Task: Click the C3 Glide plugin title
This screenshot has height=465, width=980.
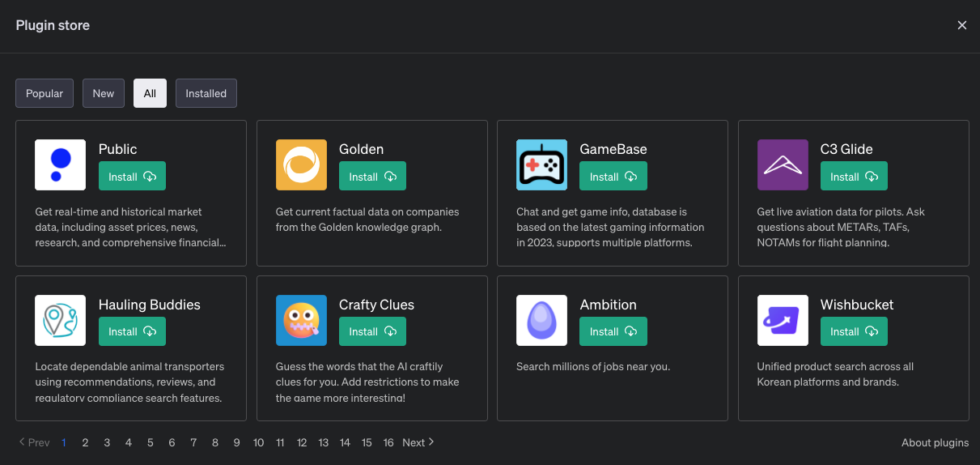Action: 846,149
